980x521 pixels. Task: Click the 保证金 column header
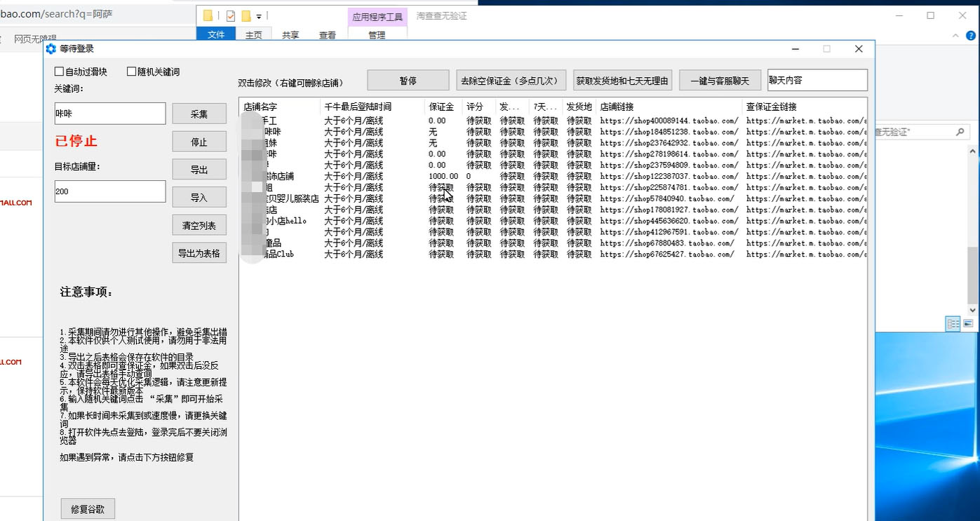point(441,107)
